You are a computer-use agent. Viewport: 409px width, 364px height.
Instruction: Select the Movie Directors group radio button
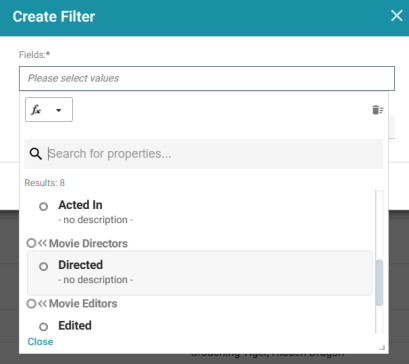(x=31, y=243)
